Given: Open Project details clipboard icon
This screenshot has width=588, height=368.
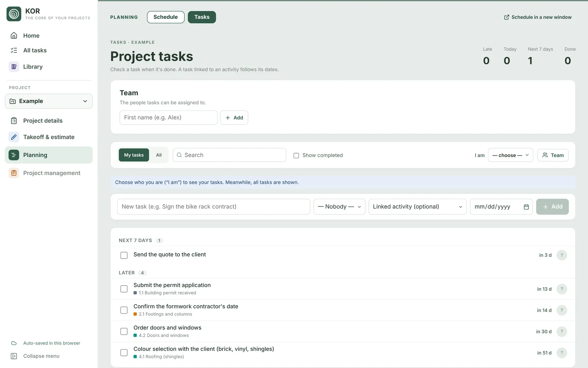Looking at the screenshot, I should click(x=14, y=121).
